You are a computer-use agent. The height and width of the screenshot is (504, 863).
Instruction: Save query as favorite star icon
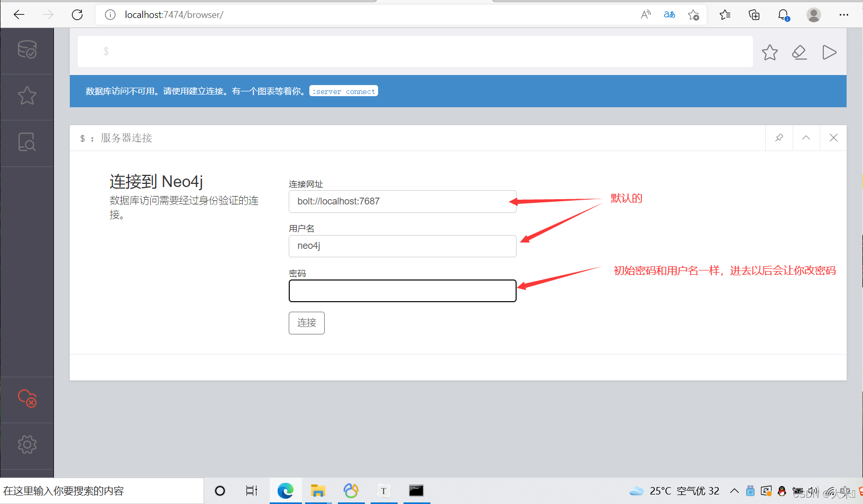point(770,52)
